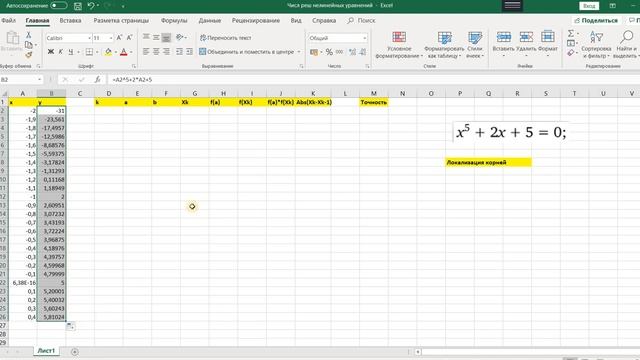
Task: Align text left
Action: pos(146,52)
